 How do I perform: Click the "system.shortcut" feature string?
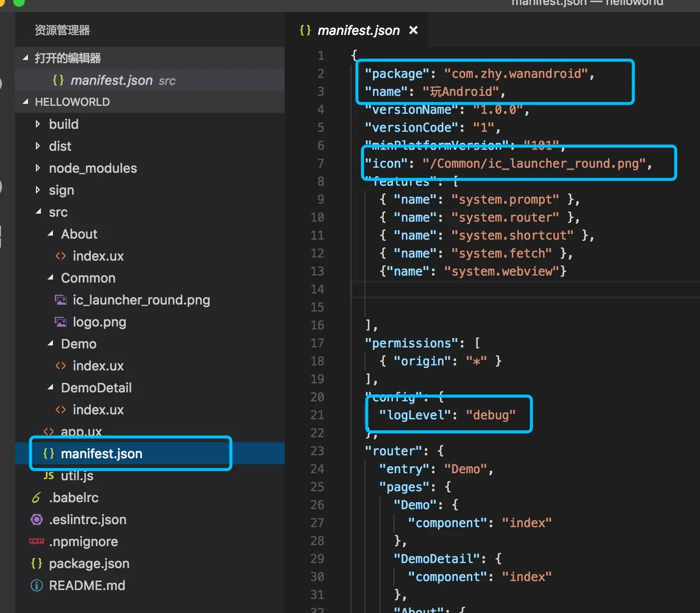(x=512, y=236)
